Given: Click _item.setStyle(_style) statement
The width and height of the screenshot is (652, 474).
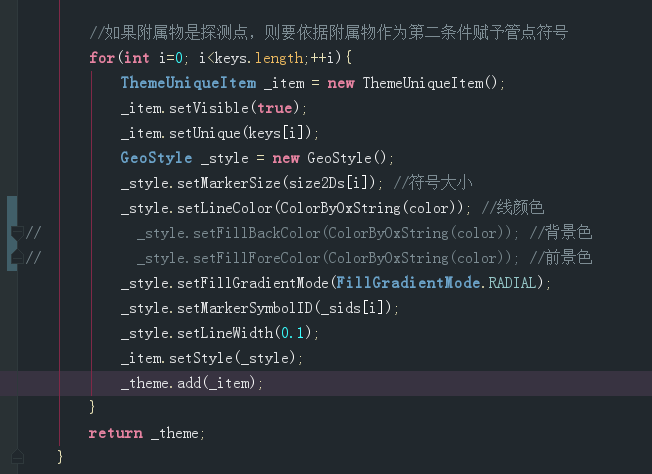Looking at the screenshot, I should point(212,358).
